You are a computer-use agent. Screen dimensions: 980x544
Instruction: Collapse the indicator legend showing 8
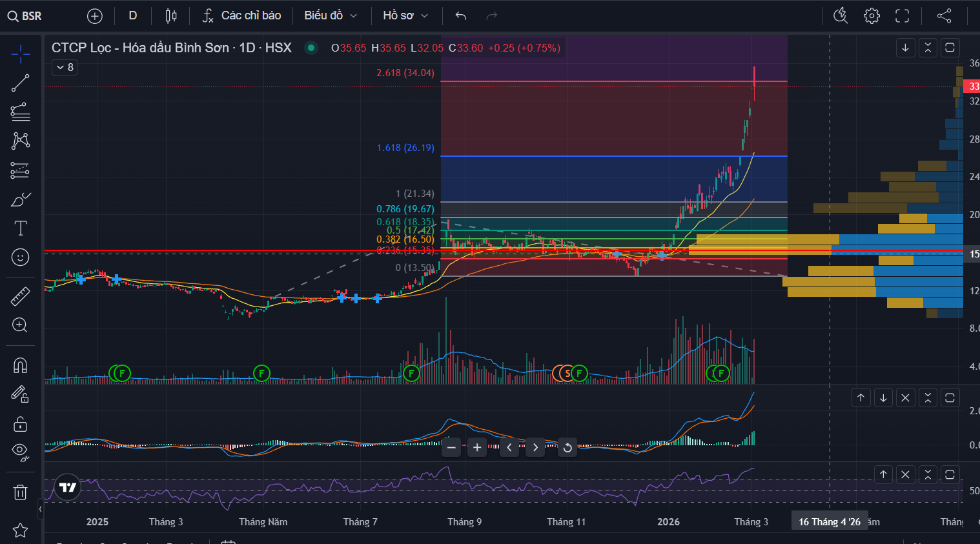tap(65, 67)
